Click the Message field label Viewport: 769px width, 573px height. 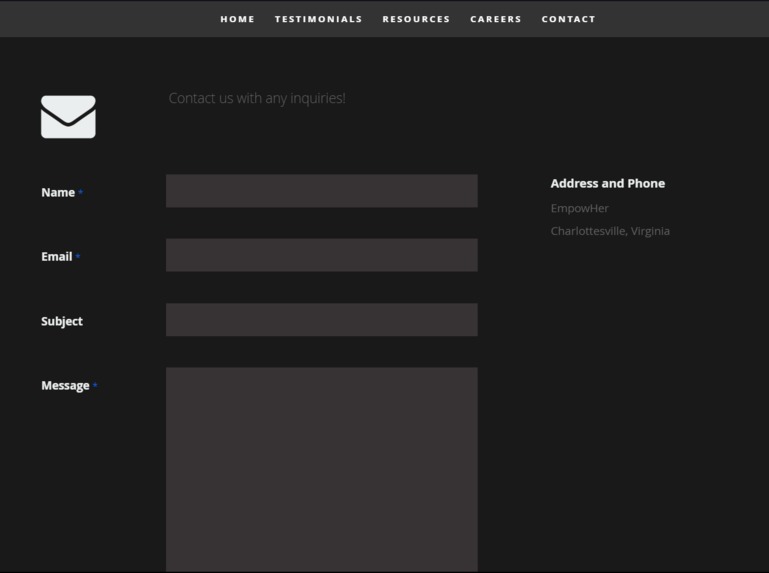(x=65, y=386)
